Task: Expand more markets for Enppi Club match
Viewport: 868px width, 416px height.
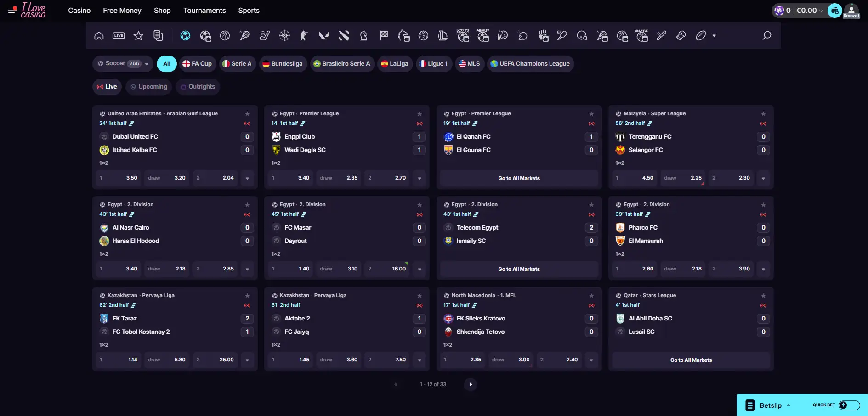Action: click(420, 178)
